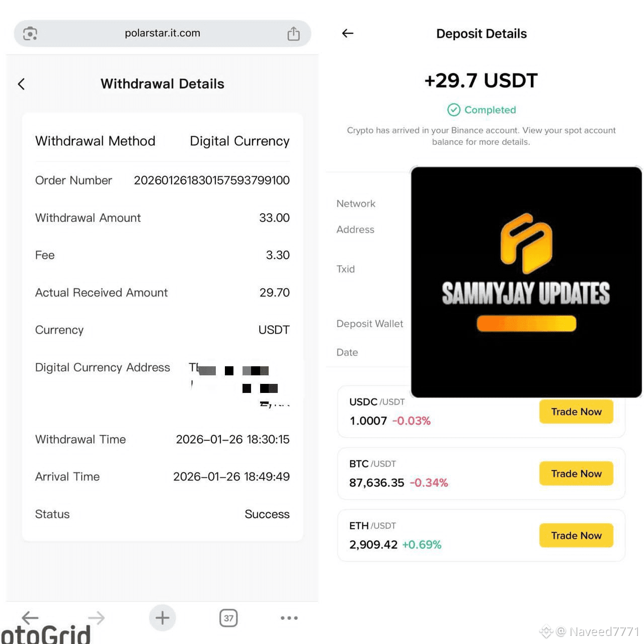
Task: Tap the share icon in the address bar
Action: click(x=293, y=34)
